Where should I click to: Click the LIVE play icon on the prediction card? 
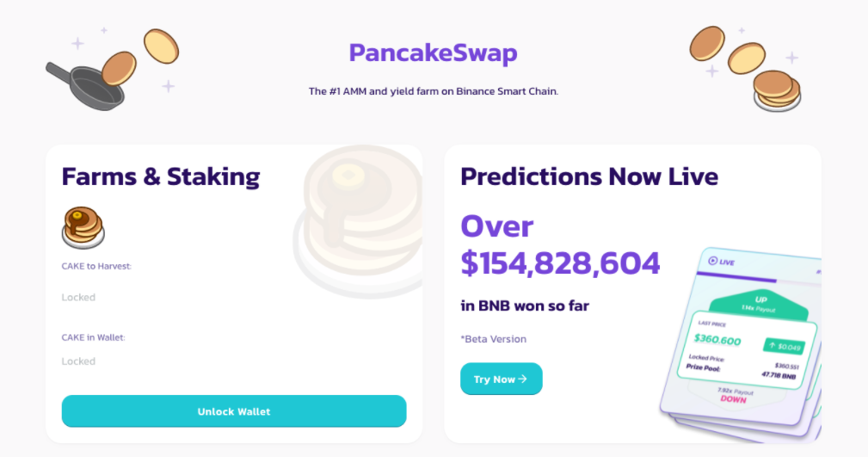point(713,261)
